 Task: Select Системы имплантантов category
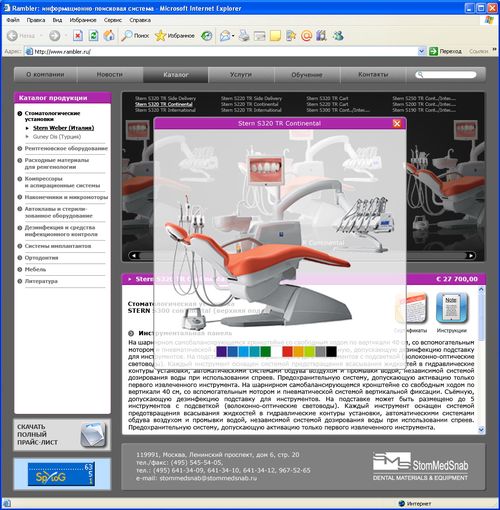click(58, 246)
